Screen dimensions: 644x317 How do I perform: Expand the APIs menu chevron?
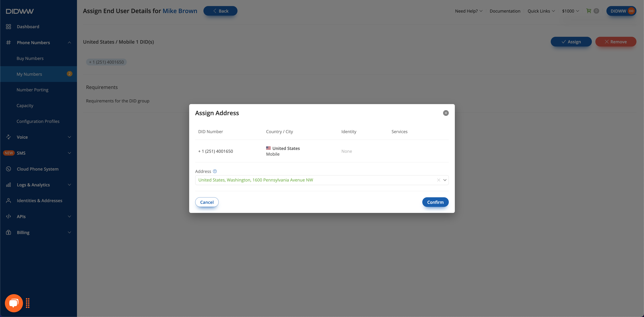69,216
